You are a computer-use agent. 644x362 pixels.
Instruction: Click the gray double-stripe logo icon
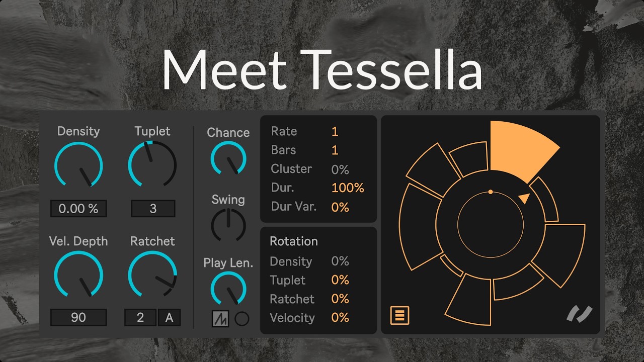(x=579, y=313)
